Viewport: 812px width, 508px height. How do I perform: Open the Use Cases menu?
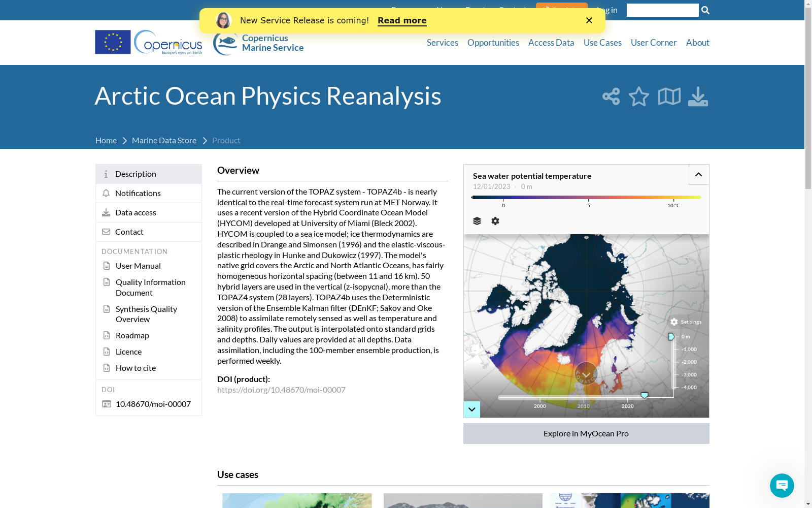602,43
